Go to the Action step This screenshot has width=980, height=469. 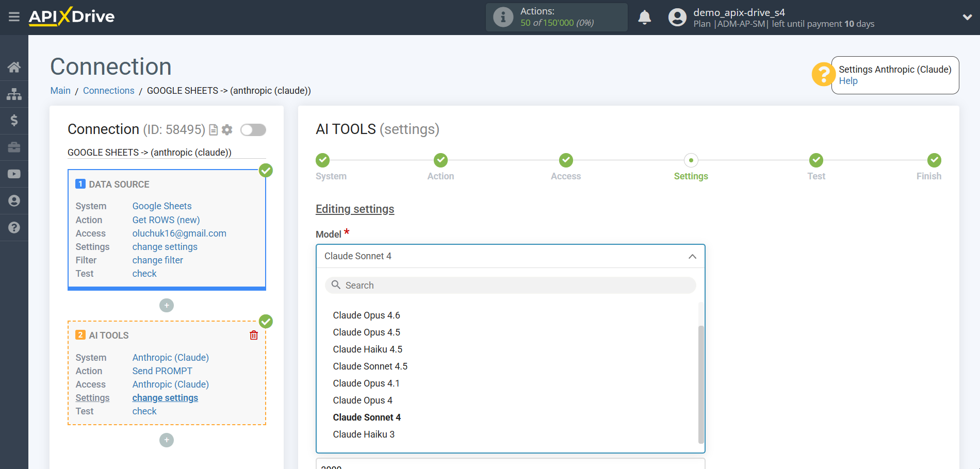pos(440,160)
